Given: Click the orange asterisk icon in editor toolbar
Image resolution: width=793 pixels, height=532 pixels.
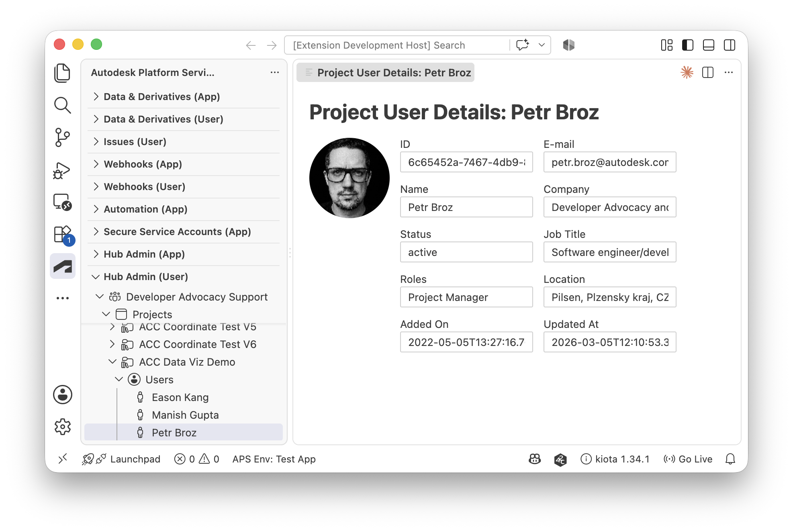Looking at the screenshot, I should pyautogui.click(x=687, y=72).
